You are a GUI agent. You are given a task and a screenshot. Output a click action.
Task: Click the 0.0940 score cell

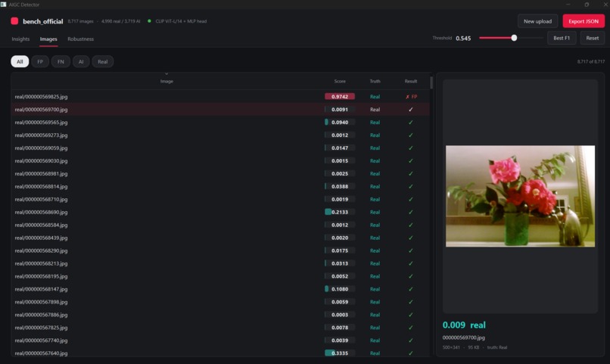tap(340, 122)
